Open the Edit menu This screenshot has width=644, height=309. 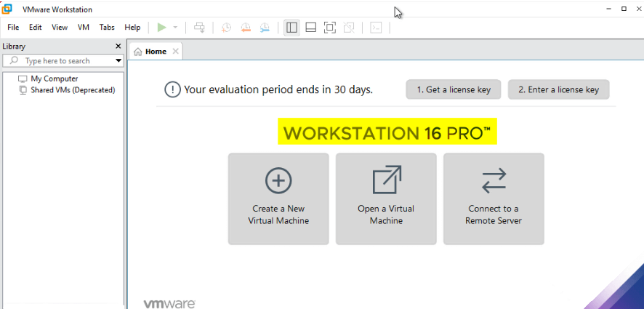pyautogui.click(x=36, y=28)
